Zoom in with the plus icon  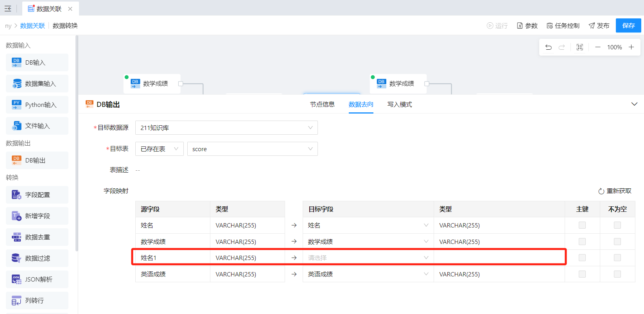pos(631,47)
